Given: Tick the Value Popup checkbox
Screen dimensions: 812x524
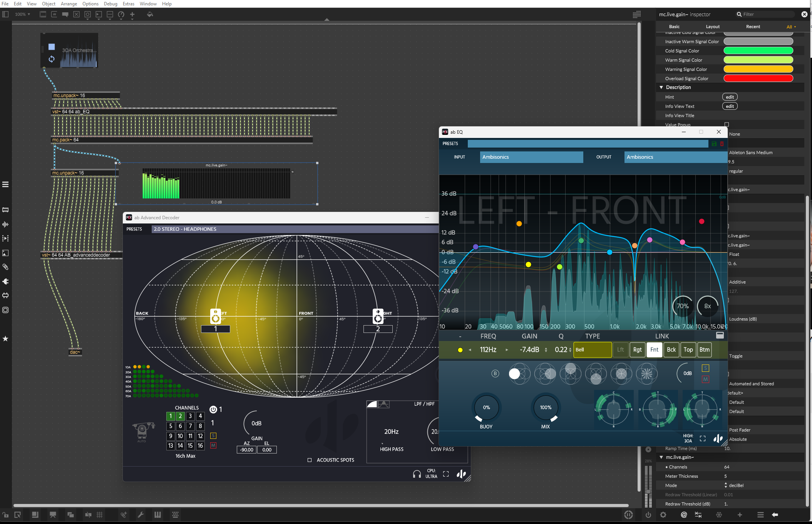Looking at the screenshot, I should point(727,124).
